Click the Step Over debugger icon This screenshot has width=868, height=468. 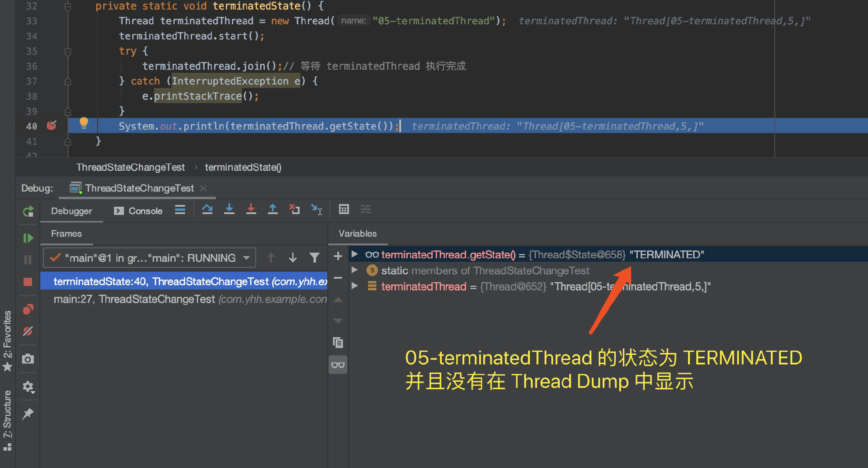tap(207, 210)
